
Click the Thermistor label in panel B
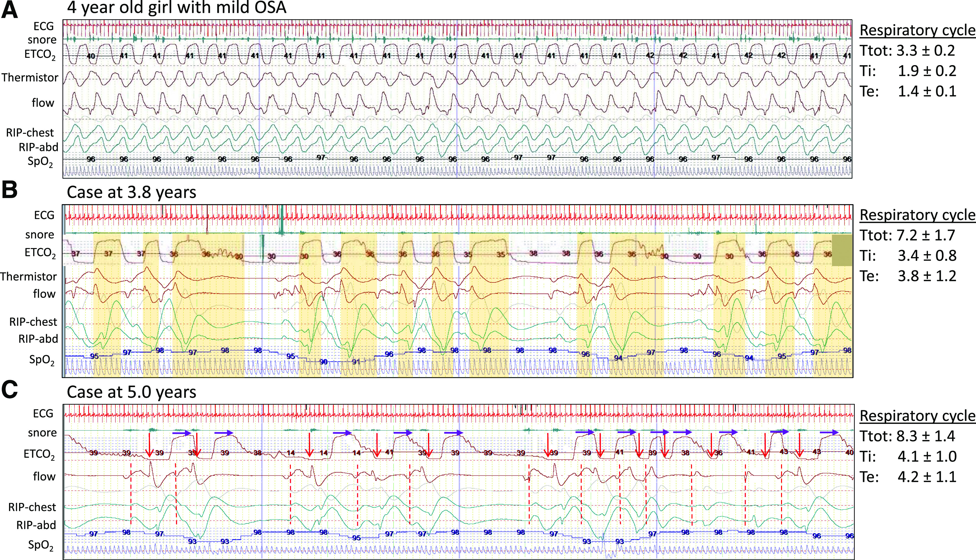coord(29,277)
